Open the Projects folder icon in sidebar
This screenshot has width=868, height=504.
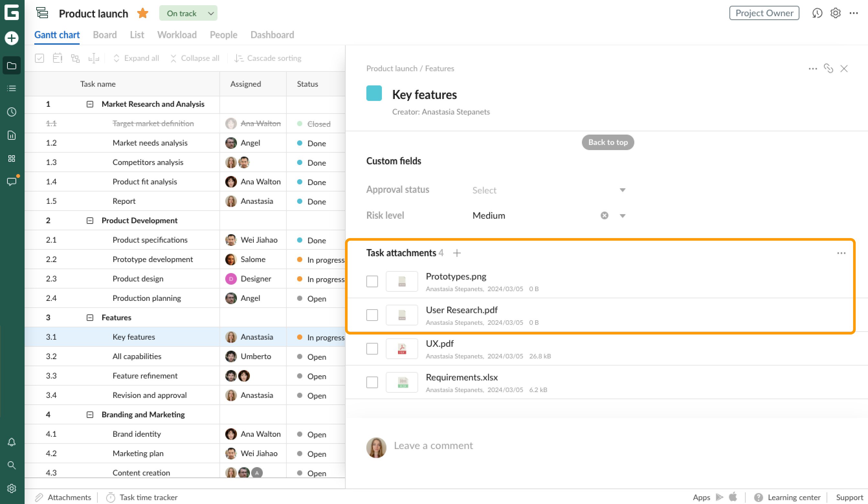click(11, 65)
